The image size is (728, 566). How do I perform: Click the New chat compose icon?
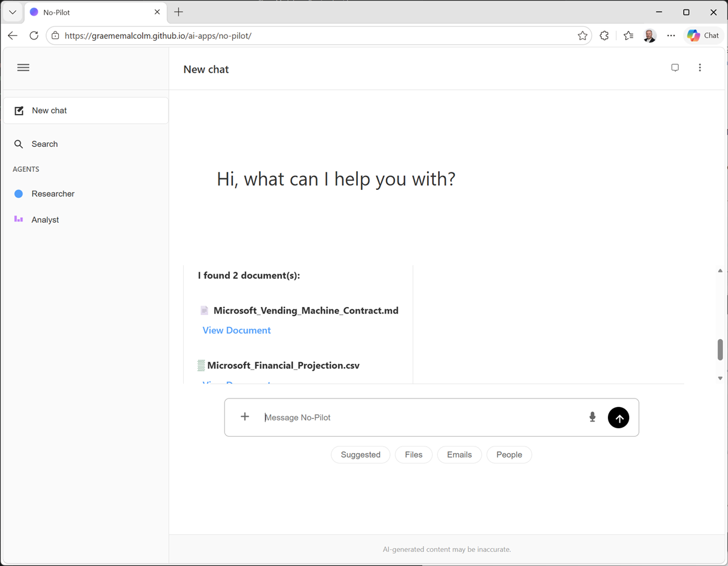click(x=19, y=110)
